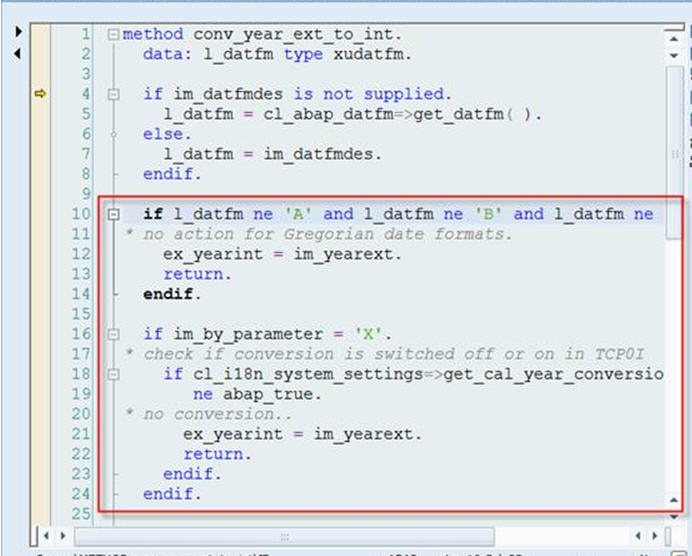
Task: Click the yellow execution pointer arrow
Action: 40,94
